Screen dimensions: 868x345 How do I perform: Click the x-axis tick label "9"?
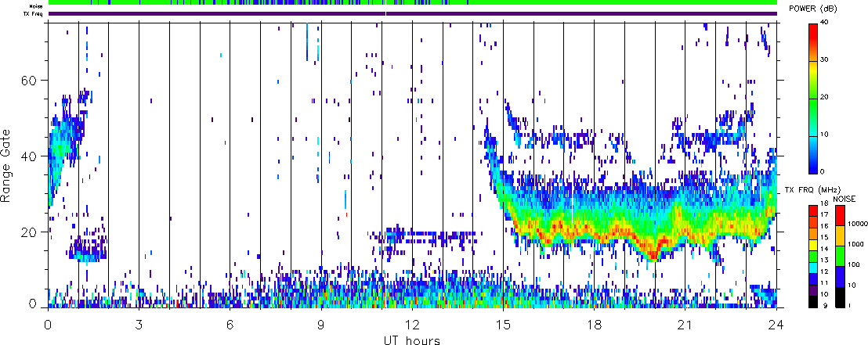click(322, 324)
